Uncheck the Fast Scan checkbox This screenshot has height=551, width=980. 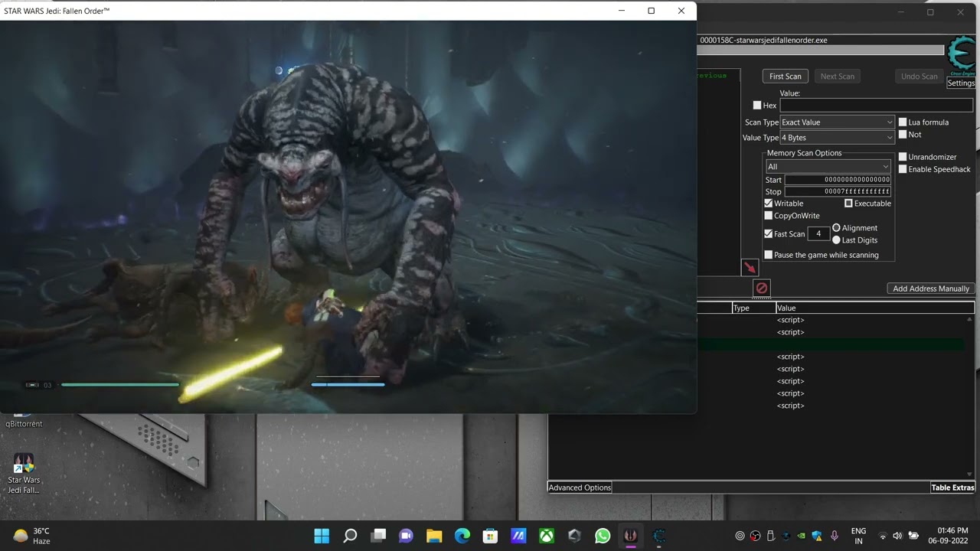(x=769, y=234)
